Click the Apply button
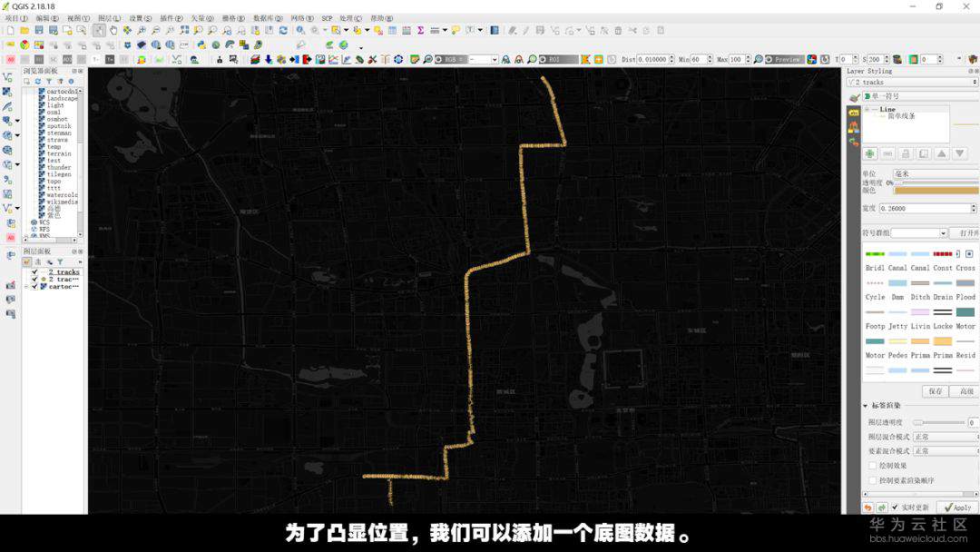Viewport: 980px width, 552px height. [x=957, y=508]
